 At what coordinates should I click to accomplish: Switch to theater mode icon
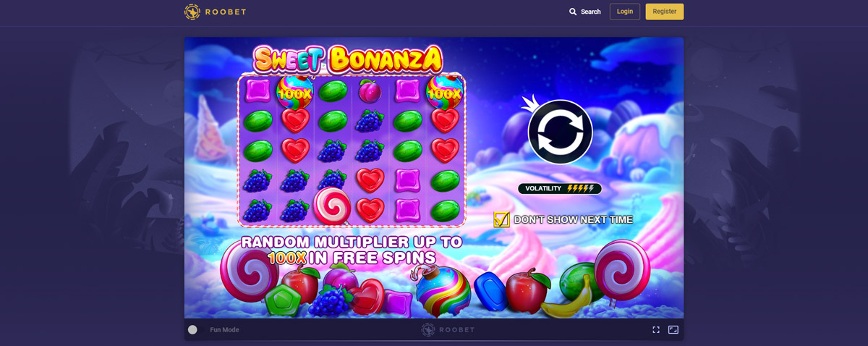673,329
